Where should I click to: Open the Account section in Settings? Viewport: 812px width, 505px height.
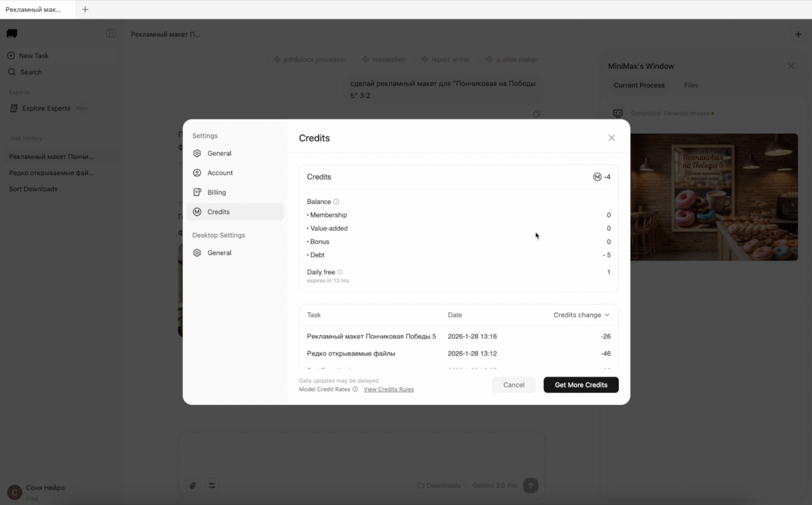pyautogui.click(x=220, y=172)
